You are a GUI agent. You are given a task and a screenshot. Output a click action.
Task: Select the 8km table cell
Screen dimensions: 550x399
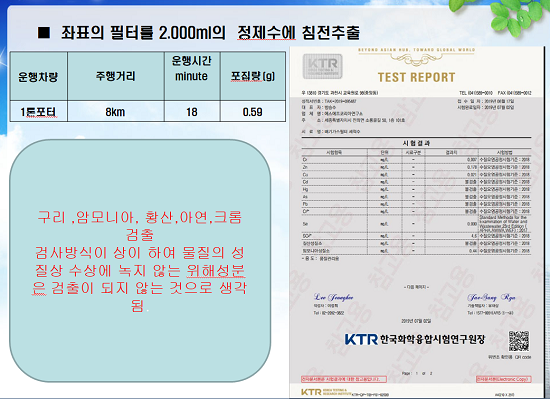pos(116,112)
